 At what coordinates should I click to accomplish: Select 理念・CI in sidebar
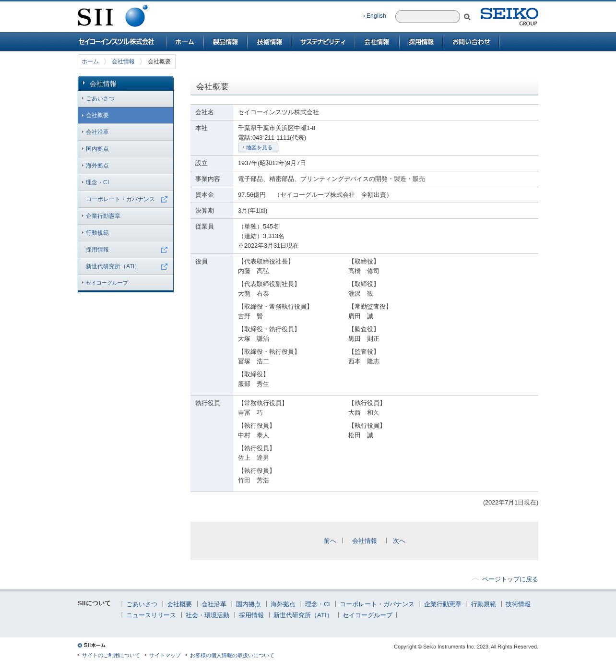(x=126, y=182)
